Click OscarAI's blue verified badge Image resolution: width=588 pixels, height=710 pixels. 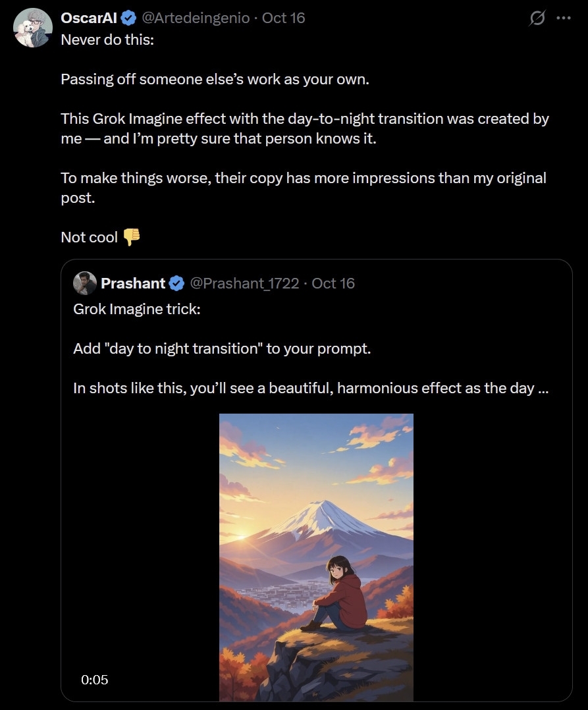128,18
